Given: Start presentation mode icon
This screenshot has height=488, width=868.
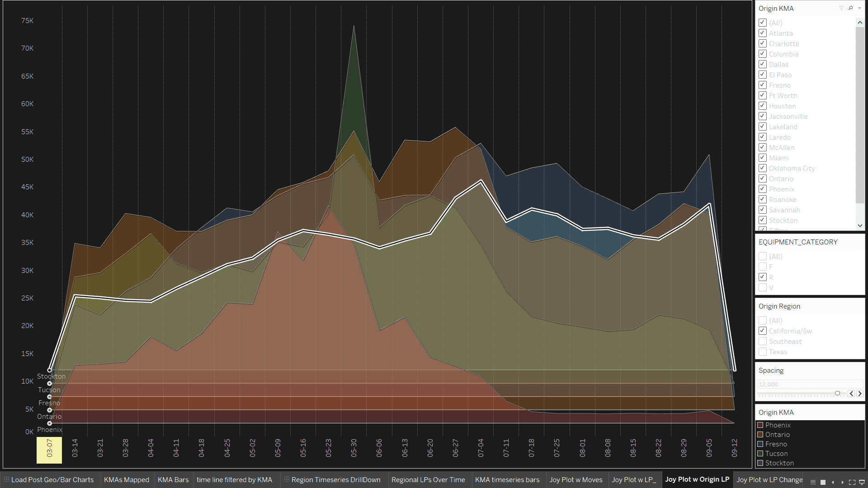Looking at the screenshot, I should coord(862,482).
